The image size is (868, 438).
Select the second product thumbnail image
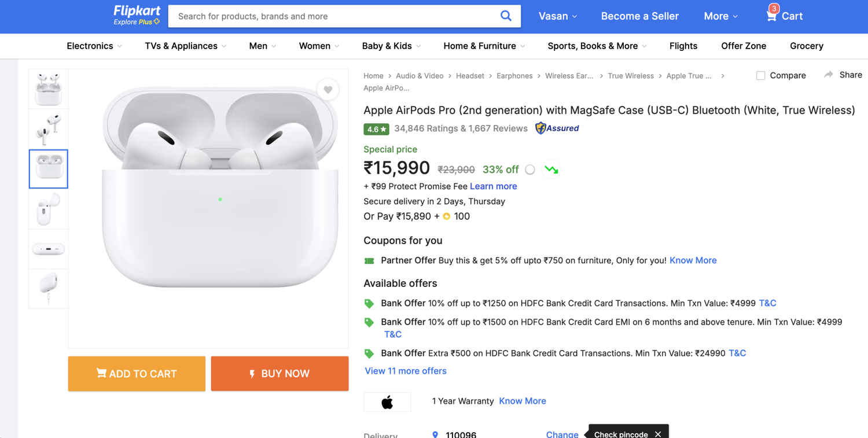(49, 128)
